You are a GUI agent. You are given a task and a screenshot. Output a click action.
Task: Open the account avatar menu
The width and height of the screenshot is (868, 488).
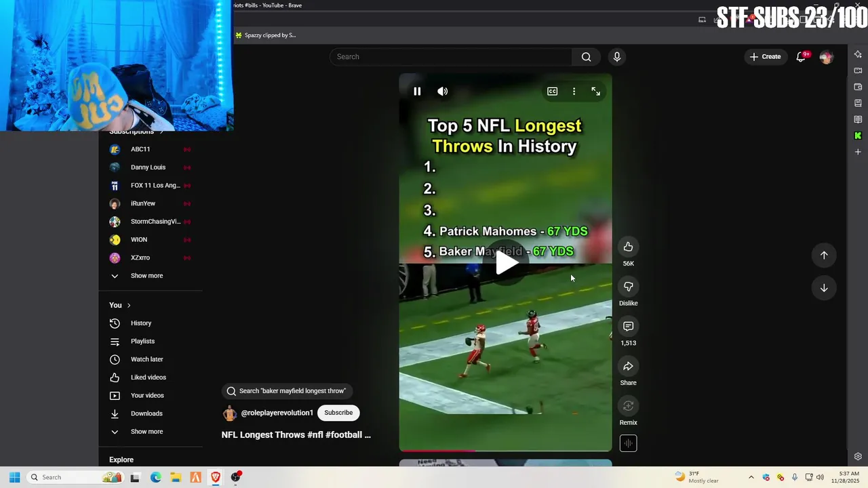coord(826,57)
